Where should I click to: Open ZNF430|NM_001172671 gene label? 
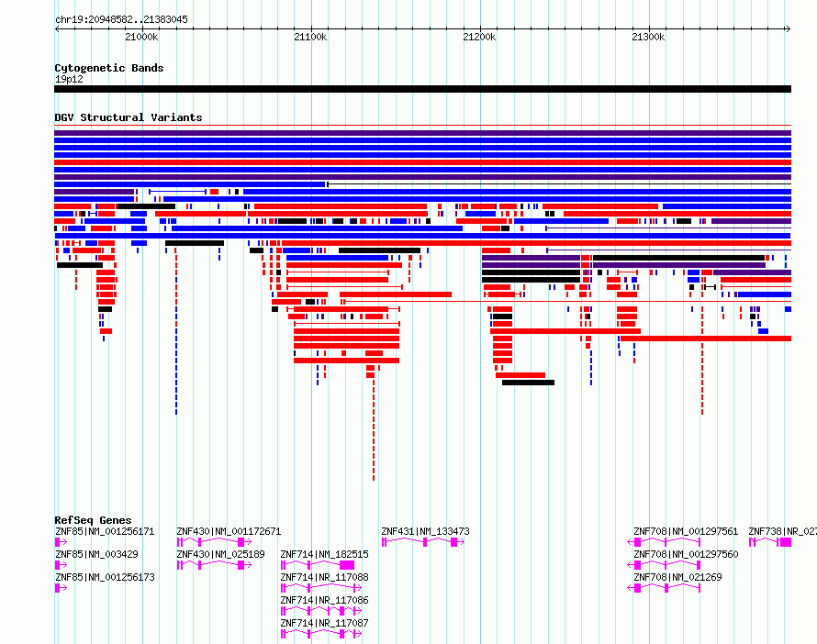pos(229,531)
